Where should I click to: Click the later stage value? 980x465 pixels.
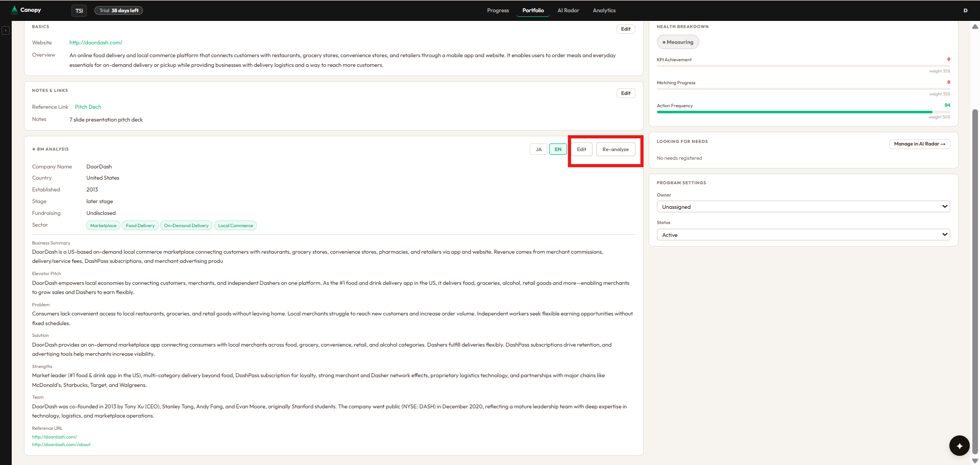100,202
